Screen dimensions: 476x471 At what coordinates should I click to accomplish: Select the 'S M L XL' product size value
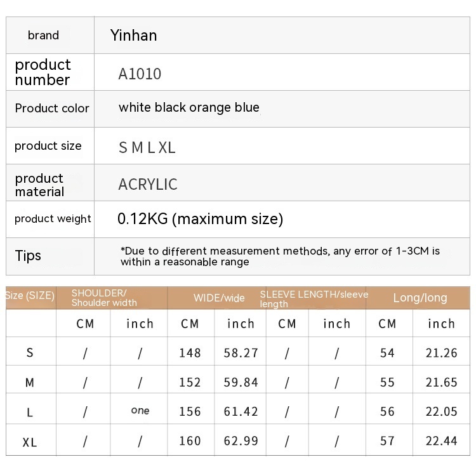(147, 148)
